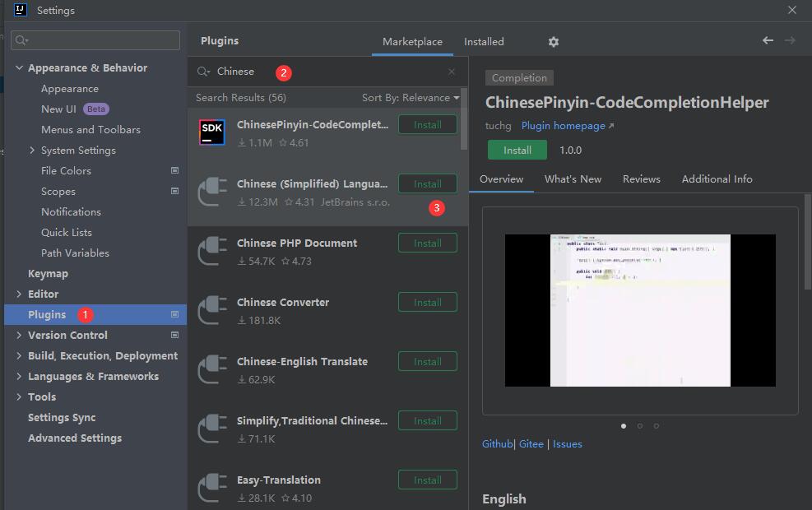812x510 pixels.
Task: Click the Chinese (Simplified) Language plugin icon
Action: pyautogui.click(x=211, y=192)
